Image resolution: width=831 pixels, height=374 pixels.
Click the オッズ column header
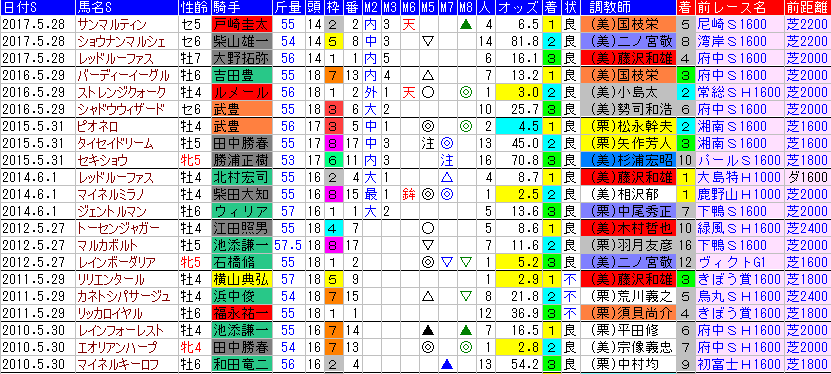[x=519, y=8]
